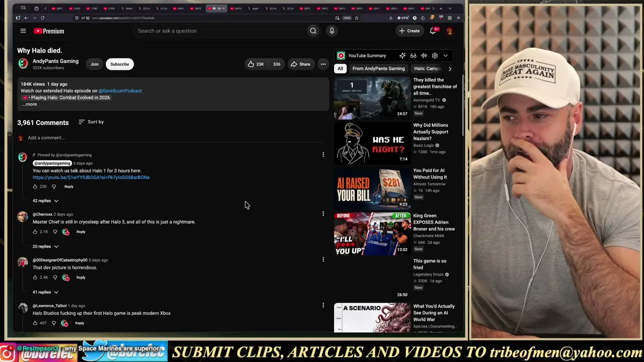Open YouTube Summary settings gear
This screenshot has height=362, width=644.
(x=435, y=56)
